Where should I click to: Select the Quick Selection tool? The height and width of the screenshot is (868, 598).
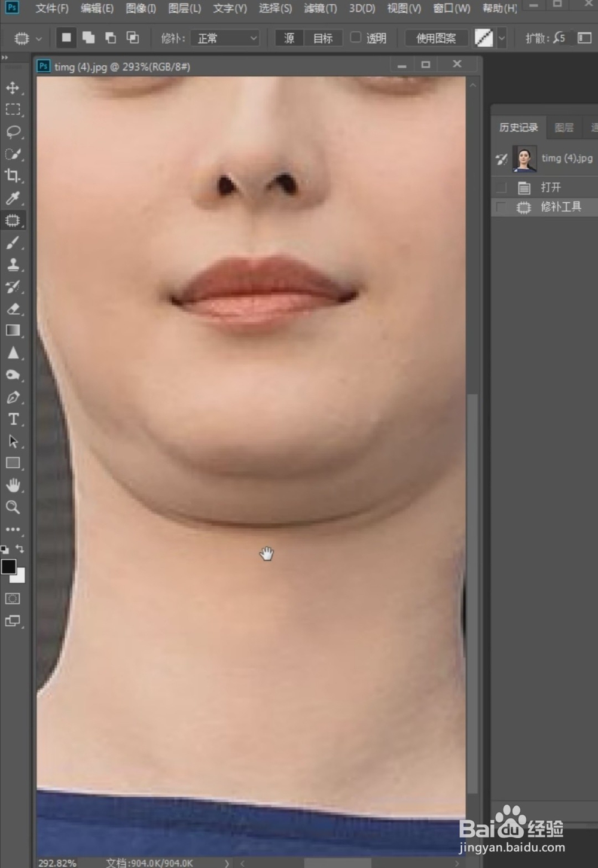click(x=13, y=154)
